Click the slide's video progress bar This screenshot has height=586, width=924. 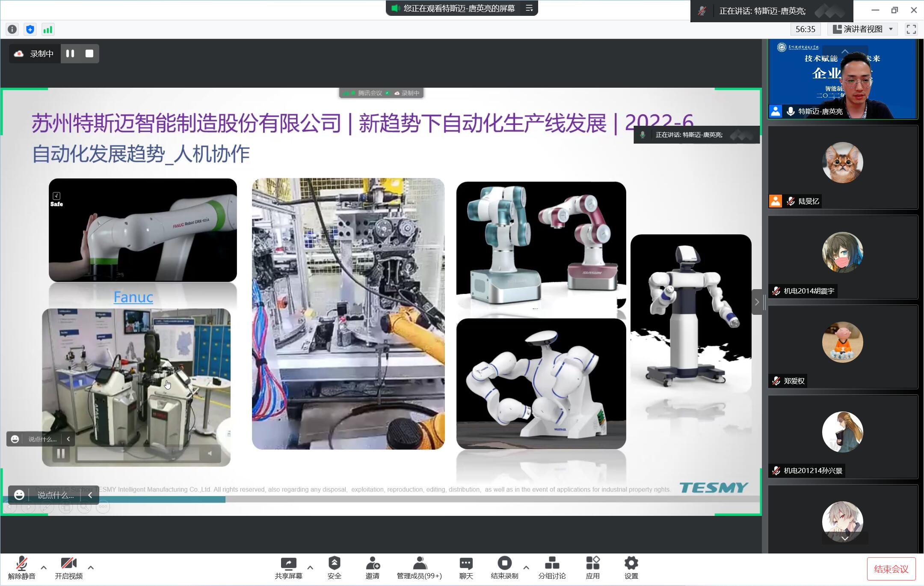pos(138,453)
